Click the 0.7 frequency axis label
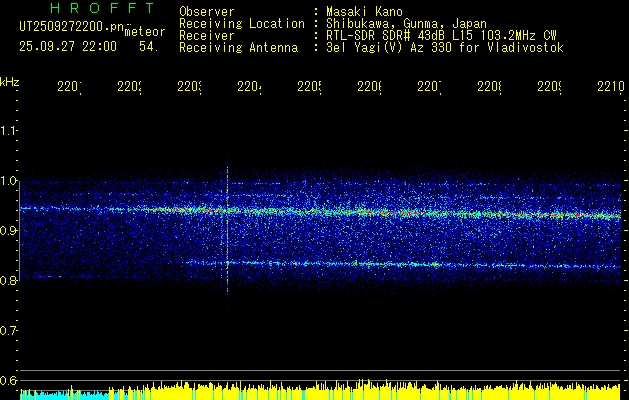 8,330
